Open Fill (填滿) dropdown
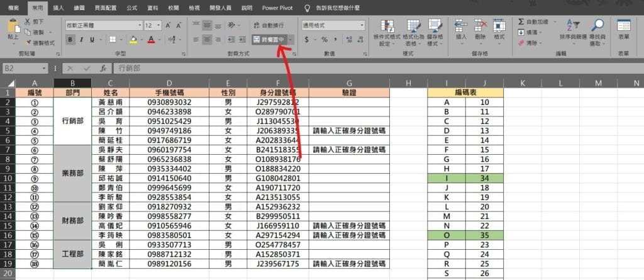 (530, 32)
